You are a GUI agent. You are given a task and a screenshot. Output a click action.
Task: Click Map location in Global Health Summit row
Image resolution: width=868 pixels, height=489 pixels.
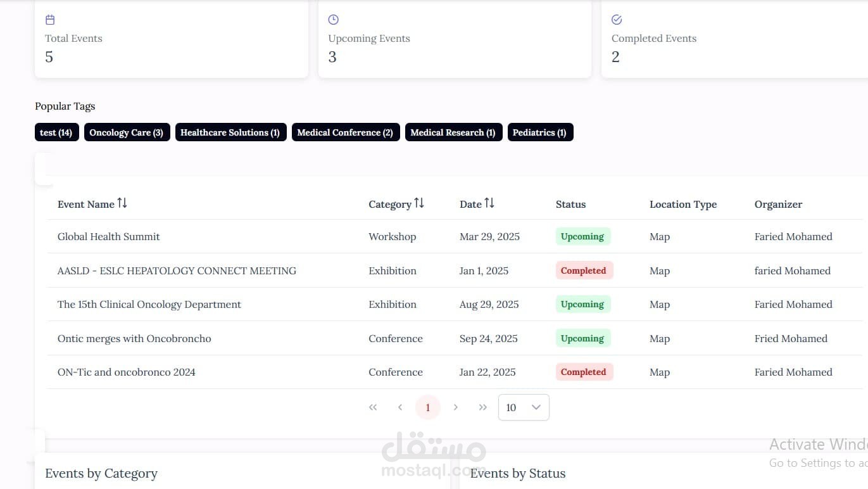(x=660, y=237)
